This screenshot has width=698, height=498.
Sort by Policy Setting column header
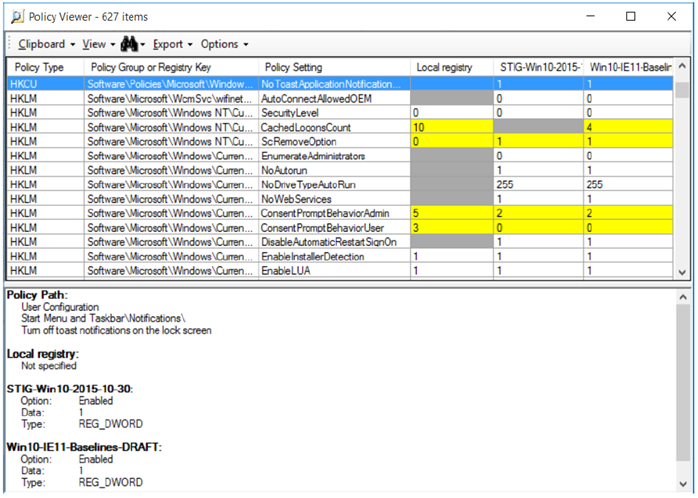pyautogui.click(x=334, y=67)
